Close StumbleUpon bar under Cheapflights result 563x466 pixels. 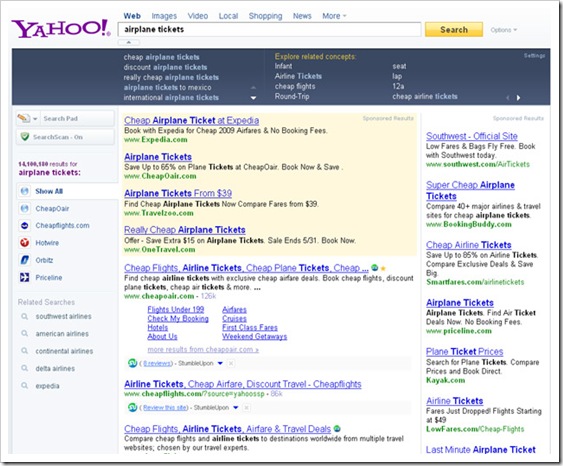(x=246, y=407)
